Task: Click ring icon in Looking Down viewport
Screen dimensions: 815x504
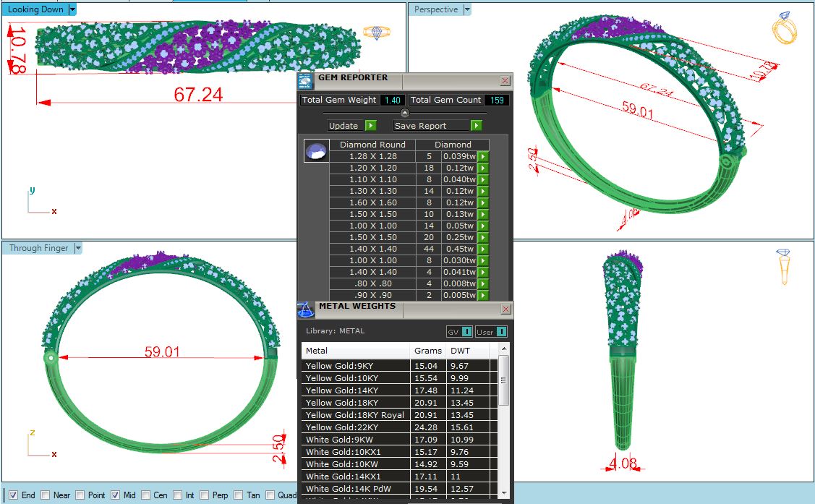Action: [x=376, y=33]
